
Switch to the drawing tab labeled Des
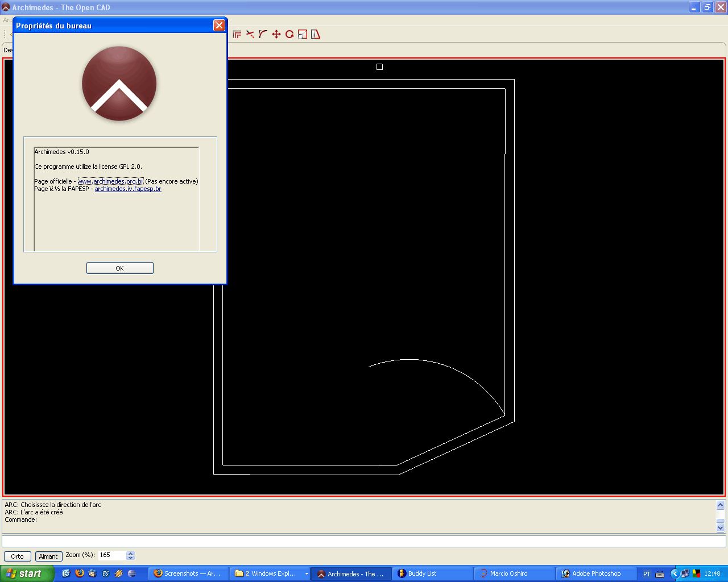point(8,50)
